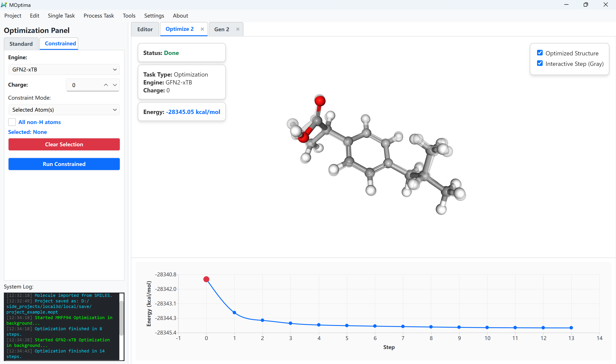This screenshot has height=364, width=616.
Task: Click the Selected: None label
Action: [27, 132]
